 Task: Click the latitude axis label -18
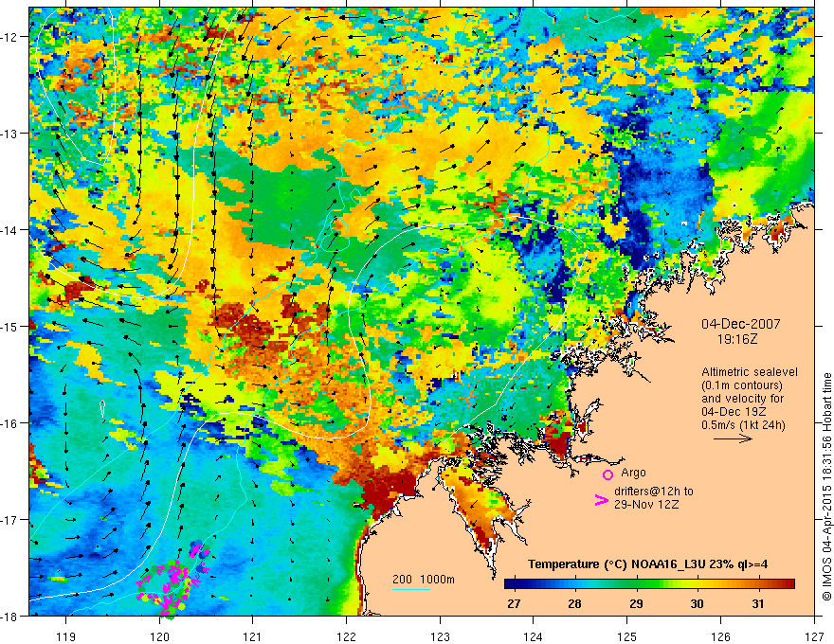coord(10,616)
